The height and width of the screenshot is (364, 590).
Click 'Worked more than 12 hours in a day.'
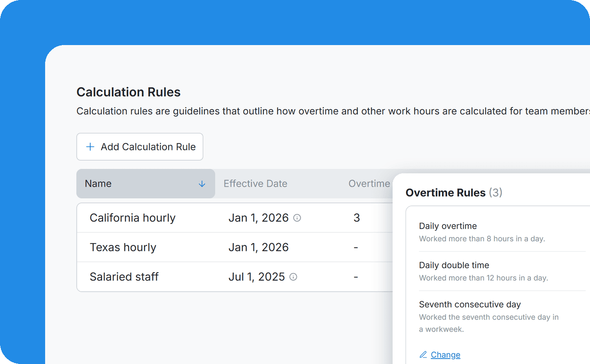(484, 278)
